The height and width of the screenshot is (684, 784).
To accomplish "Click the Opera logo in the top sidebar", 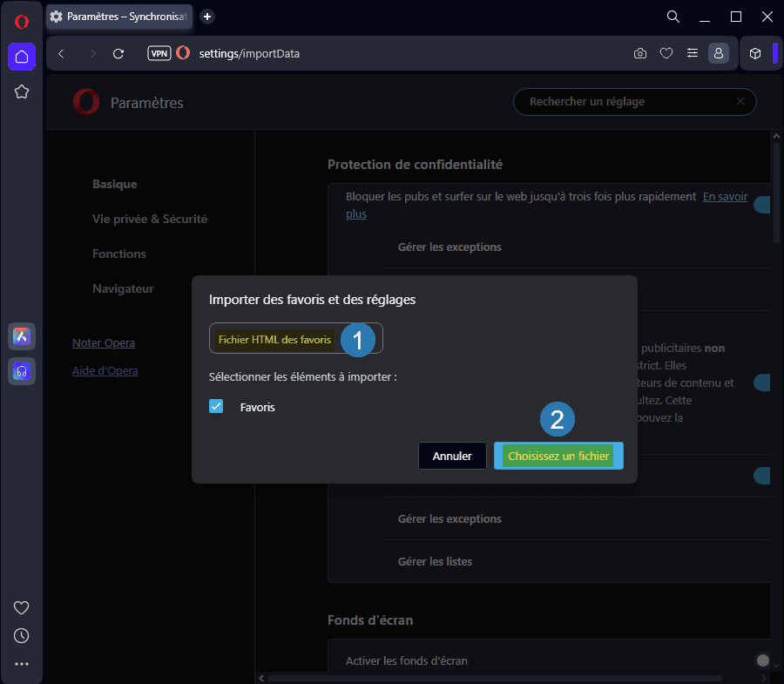I will (x=21, y=21).
